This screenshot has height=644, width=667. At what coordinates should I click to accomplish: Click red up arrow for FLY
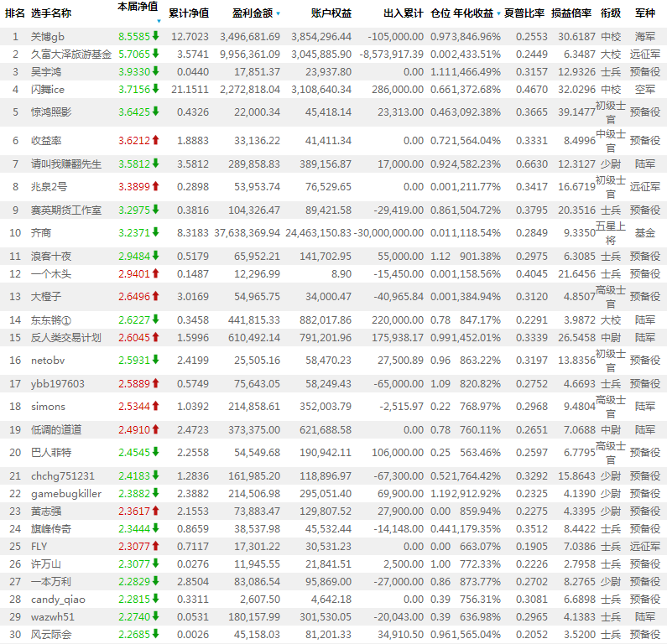156,546
